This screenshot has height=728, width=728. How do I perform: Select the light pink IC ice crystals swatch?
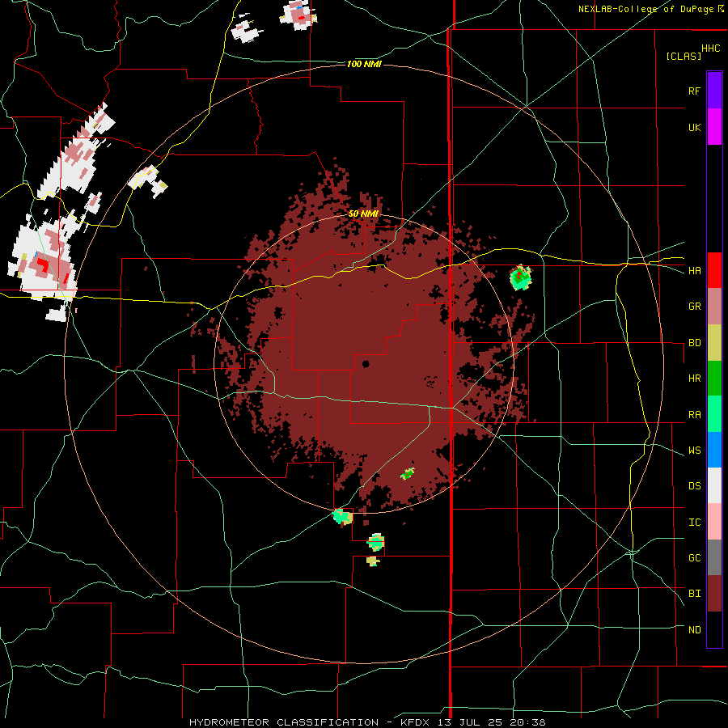point(714,522)
